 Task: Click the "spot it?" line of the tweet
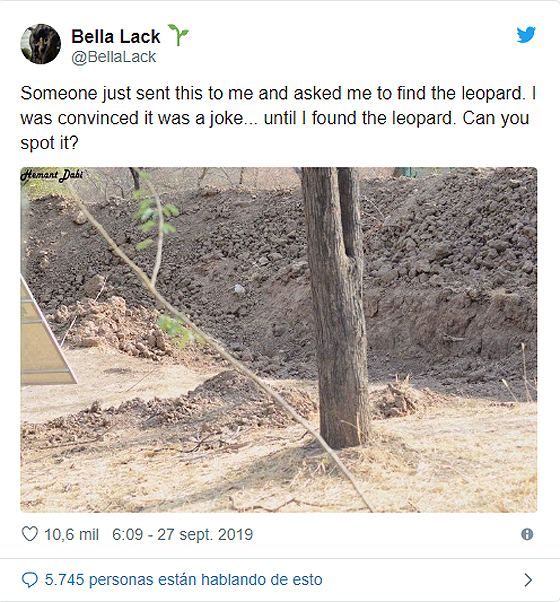pyautogui.click(x=49, y=143)
